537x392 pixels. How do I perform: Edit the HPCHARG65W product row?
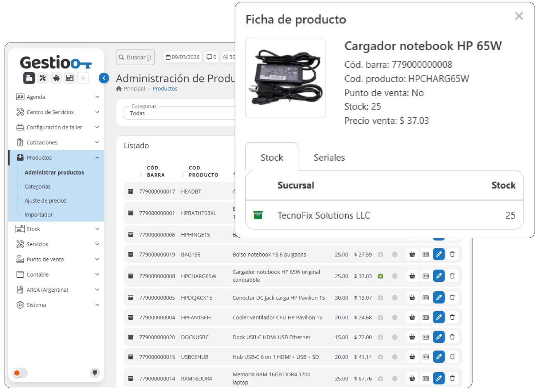point(439,276)
